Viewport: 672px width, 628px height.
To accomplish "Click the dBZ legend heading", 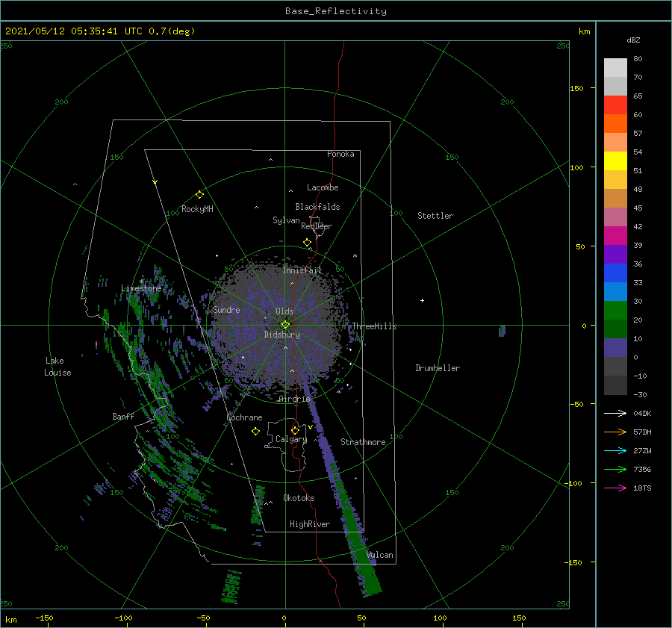I will (633, 40).
